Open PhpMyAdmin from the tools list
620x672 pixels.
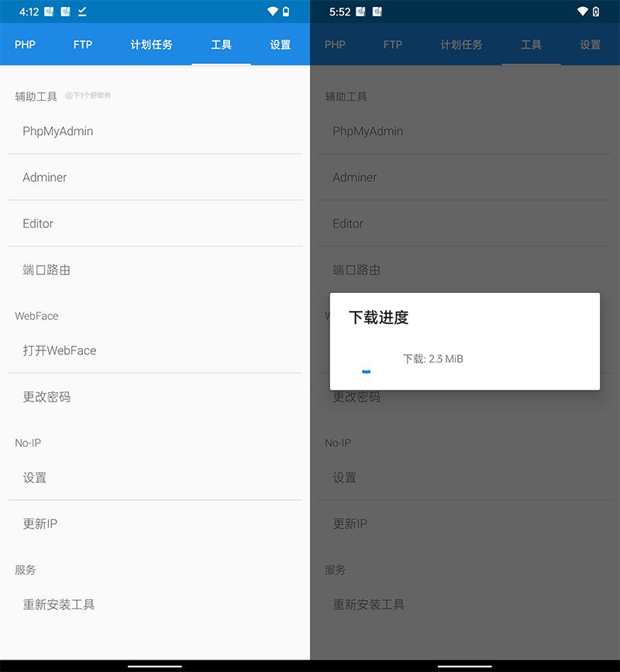coord(58,131)
